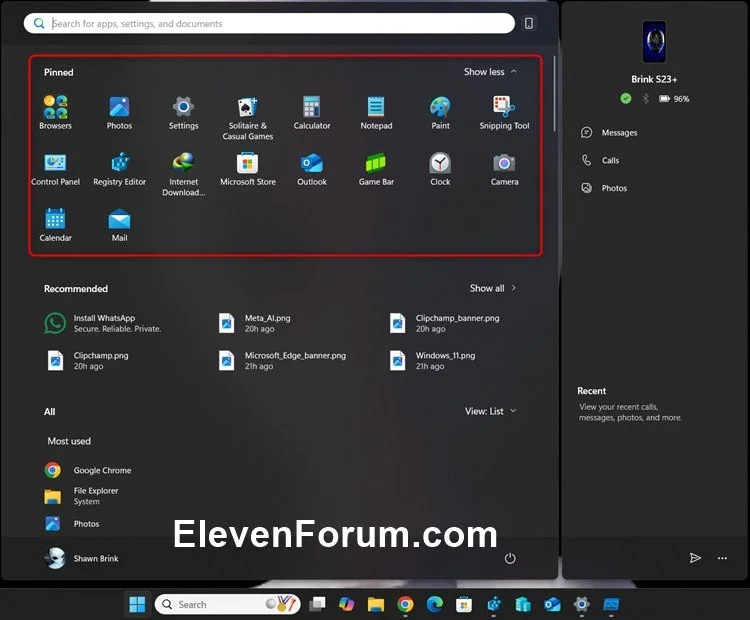Launch the pinned Photos app
The image size is (750, 620).
119,113
